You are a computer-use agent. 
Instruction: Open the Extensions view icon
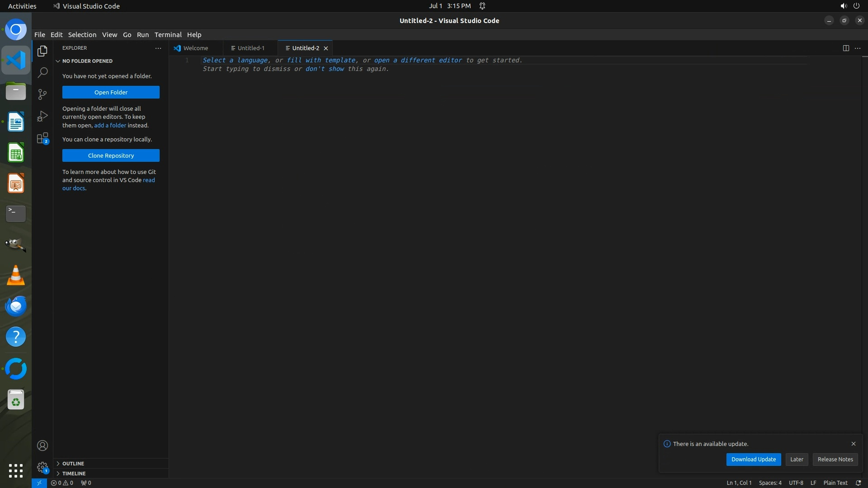pyautogui.click(x=42, y=138)
